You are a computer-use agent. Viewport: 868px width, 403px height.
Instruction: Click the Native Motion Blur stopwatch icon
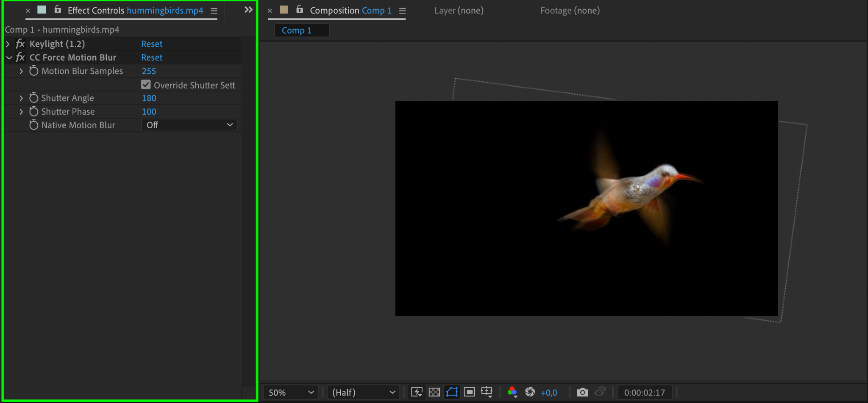pos(34,125)
